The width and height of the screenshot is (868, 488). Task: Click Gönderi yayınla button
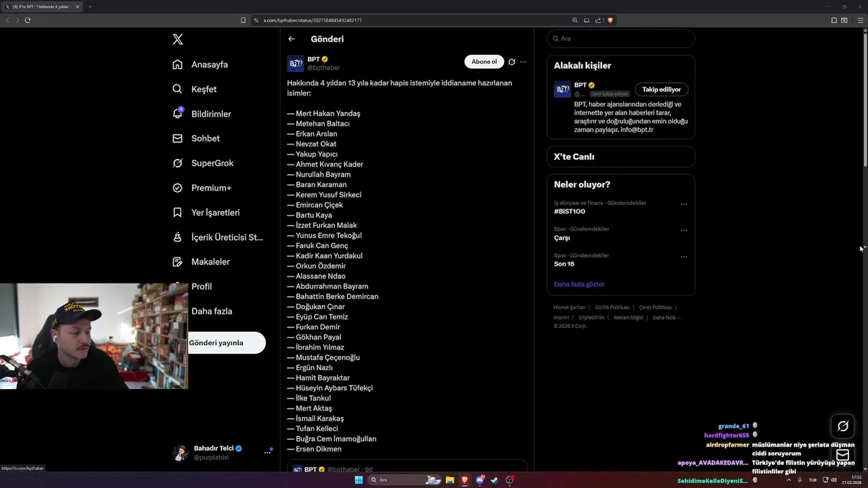point(226,342)
